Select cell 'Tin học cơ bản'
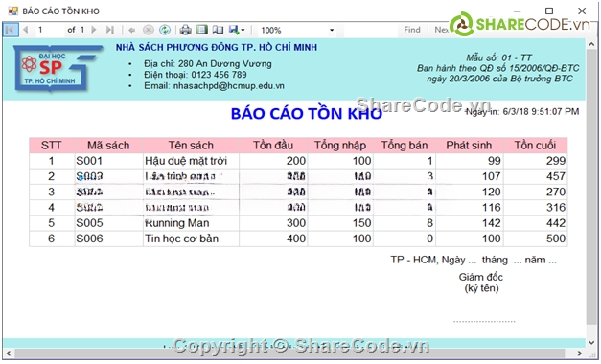601x364 pixels. [x=191, y=239]
